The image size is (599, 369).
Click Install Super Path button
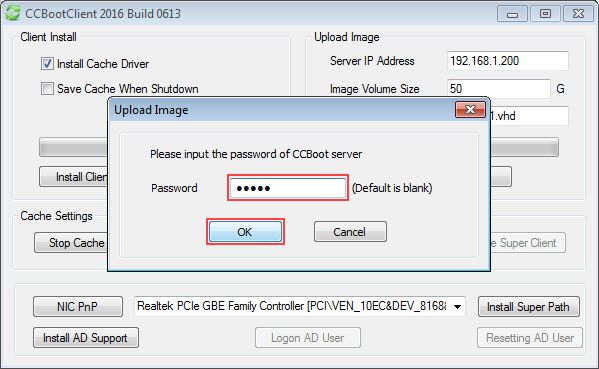[x=529, y=307]
